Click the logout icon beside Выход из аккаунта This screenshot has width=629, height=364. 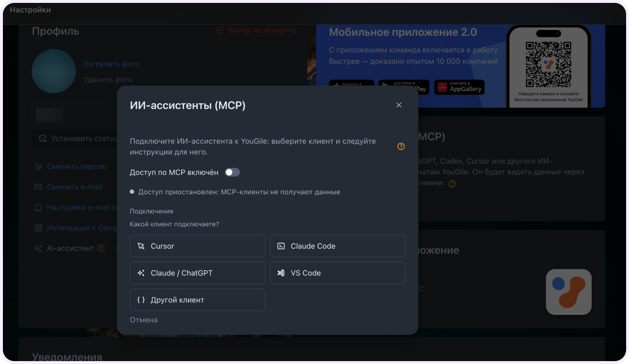tap(219, 30)
